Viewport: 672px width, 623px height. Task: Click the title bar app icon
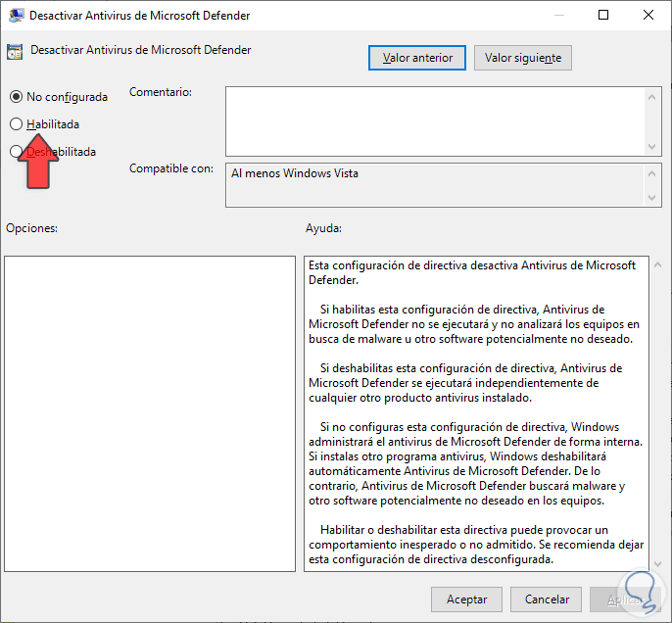point(17,16)
